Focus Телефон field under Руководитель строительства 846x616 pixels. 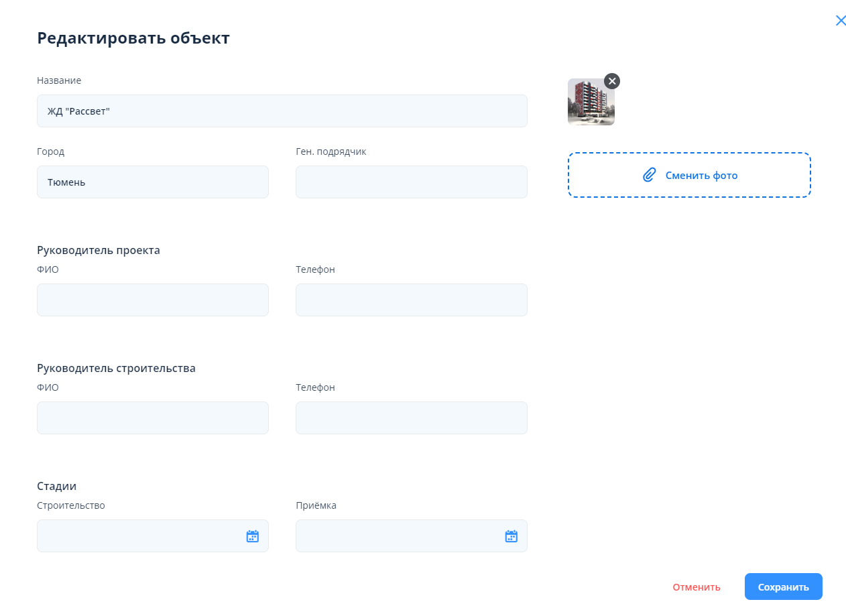coord(411,418)
